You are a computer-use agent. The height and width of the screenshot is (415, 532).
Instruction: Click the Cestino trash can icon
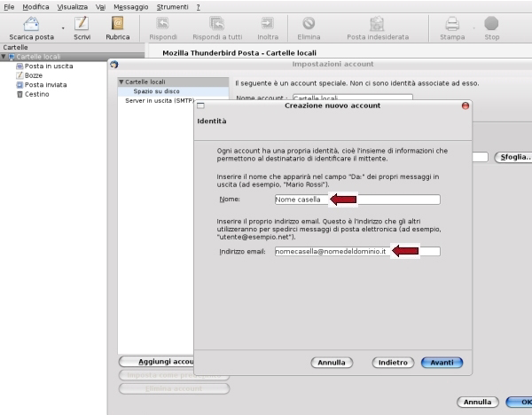pos(20,94)
